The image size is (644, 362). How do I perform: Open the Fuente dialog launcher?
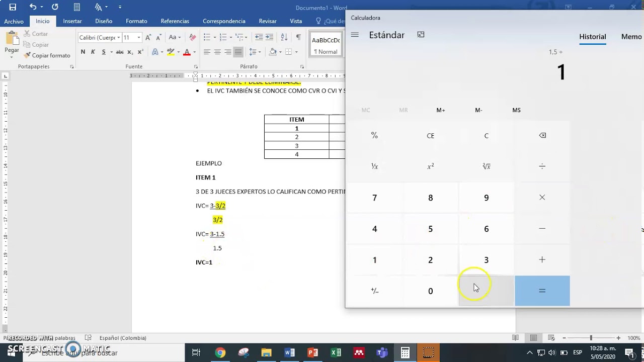pyautogui.click(x=196, y=67)
